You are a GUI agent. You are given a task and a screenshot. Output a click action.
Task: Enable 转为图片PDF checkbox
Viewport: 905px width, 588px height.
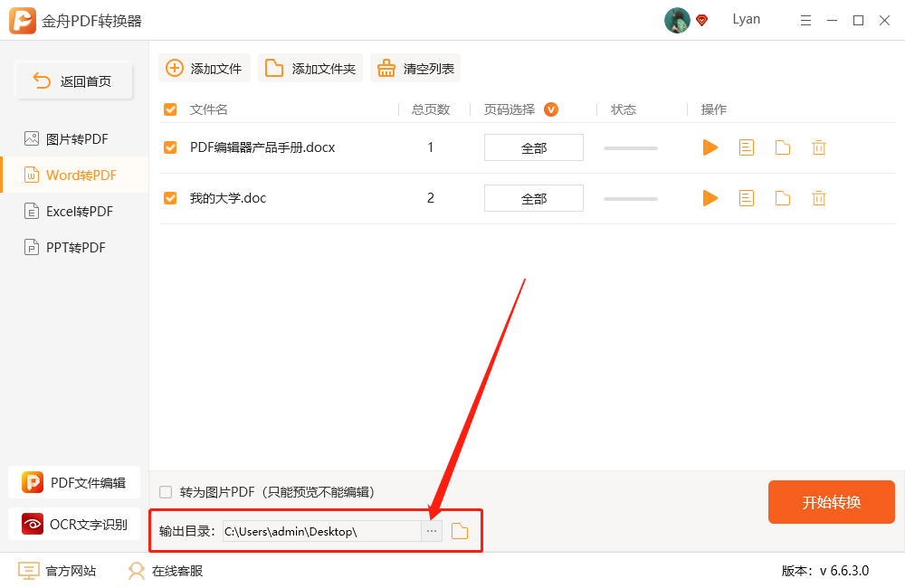pos(166,492)
